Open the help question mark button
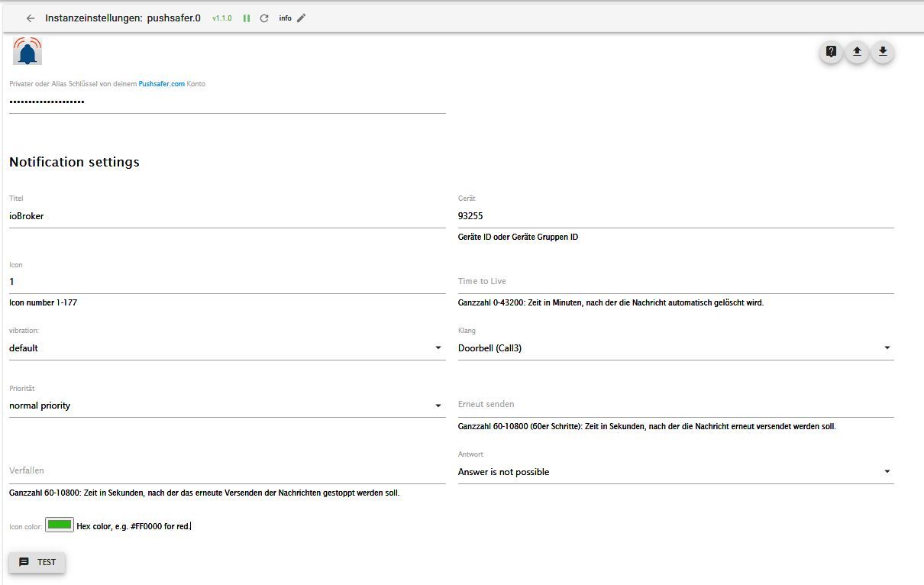The height and width of the screenshot is (585, 924). (831, 52)
